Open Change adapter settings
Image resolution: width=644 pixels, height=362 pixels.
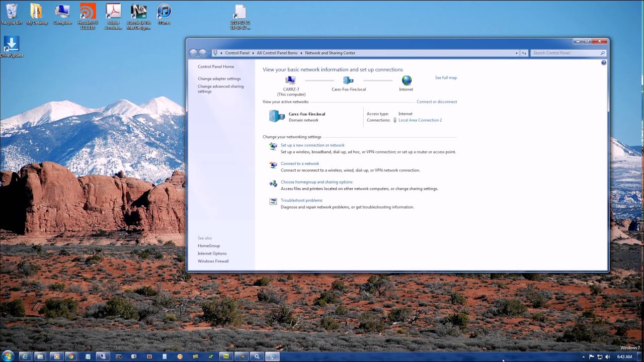(219, 78)
